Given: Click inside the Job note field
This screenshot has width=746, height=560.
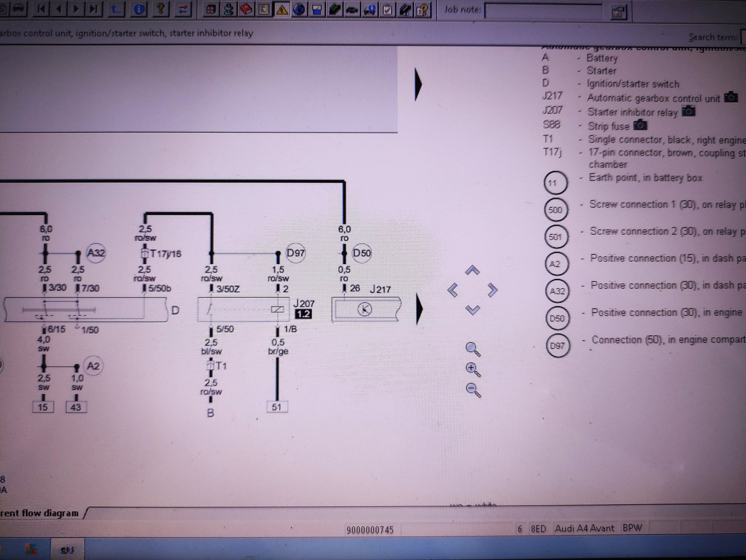Looking at the screenshot, I should (x=544, y=11).
